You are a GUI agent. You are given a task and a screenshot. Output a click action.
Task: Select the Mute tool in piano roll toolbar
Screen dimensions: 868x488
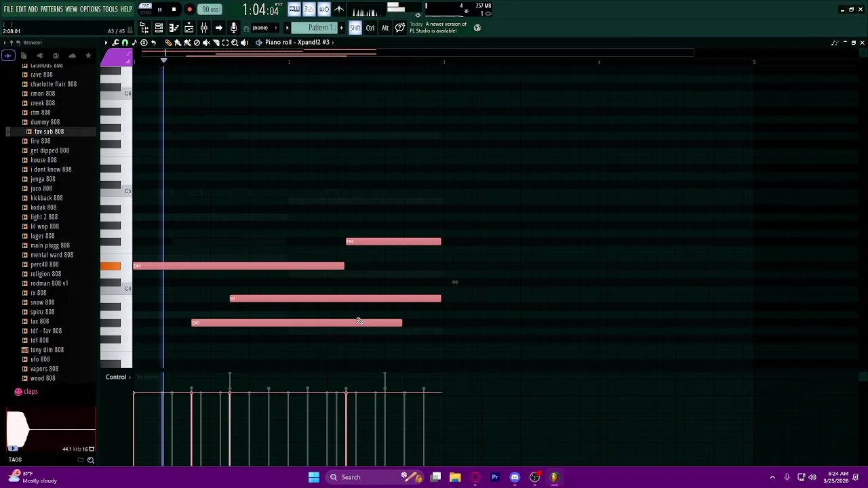pyautogui.click(x=206, y=43)
